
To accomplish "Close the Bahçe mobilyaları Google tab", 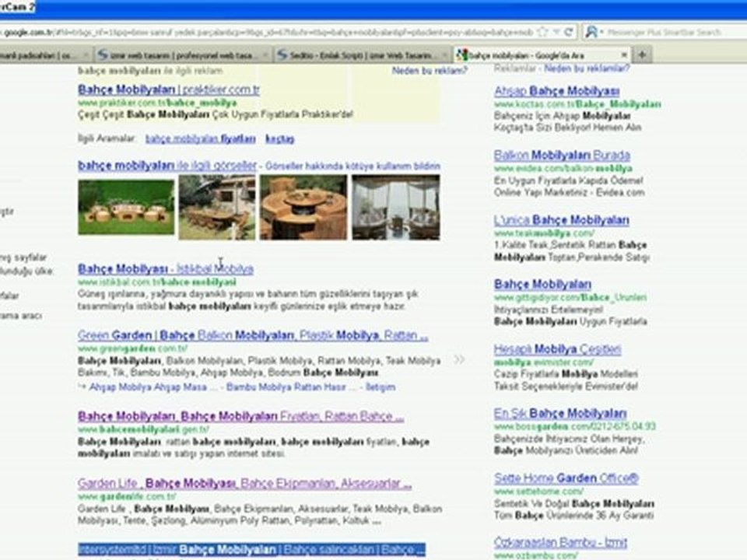I will (623, 55).
